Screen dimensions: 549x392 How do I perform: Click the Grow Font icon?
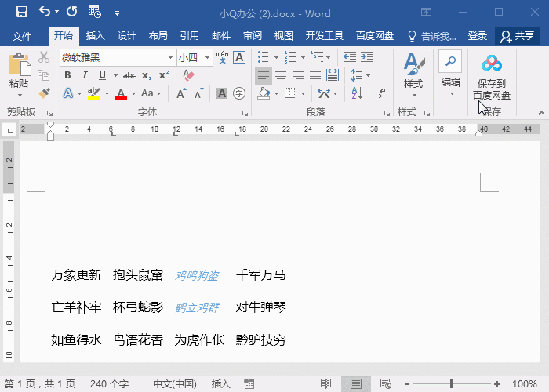coord(180,93)
